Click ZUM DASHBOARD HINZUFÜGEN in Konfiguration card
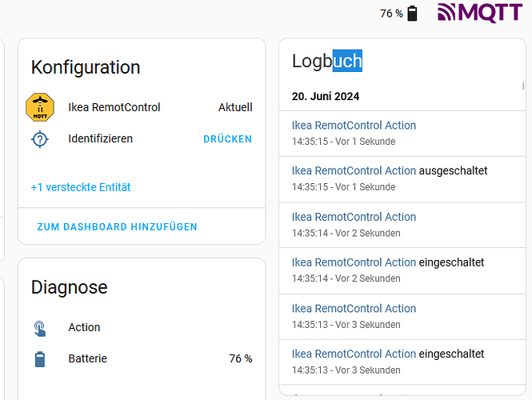The width and height of the screenshot is (532, 400). point(117,226)
